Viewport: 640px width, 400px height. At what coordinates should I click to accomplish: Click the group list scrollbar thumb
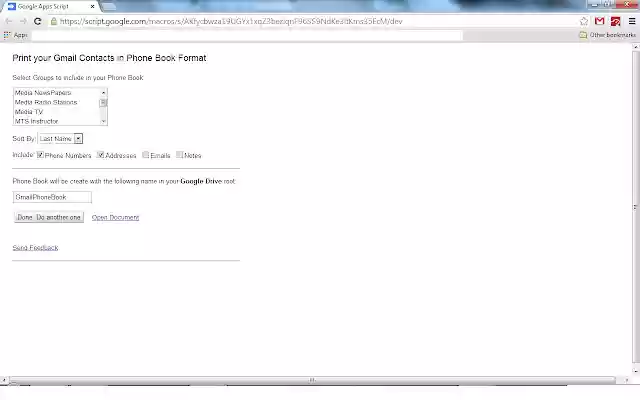[103, 102]
